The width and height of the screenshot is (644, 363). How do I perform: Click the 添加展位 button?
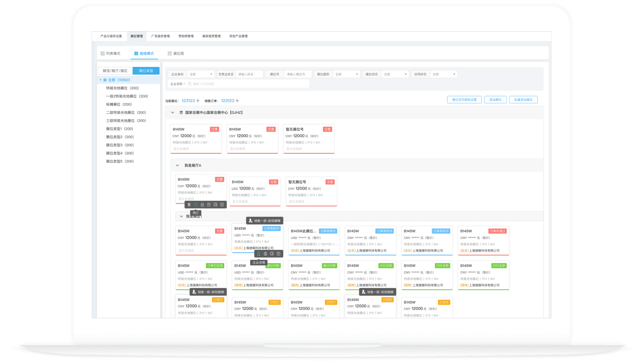[x=495, y=100]
